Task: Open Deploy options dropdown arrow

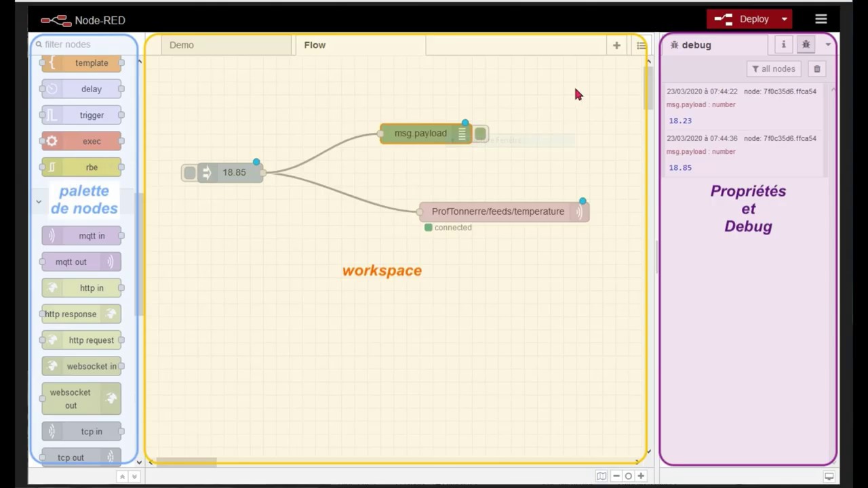Action: [784, 19]
